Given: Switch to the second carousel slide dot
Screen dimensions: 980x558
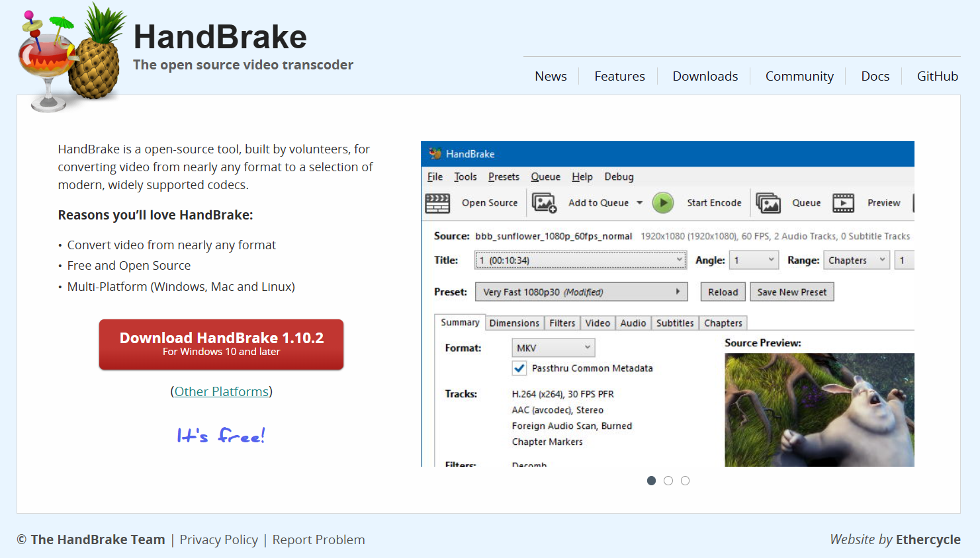Looking at the screenshot, I should pos(668,481).
